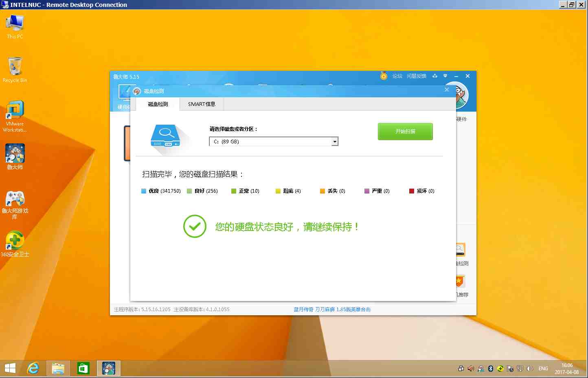
Task: Click the yellow 瑕疵 legend swatch
Action: 278,191
